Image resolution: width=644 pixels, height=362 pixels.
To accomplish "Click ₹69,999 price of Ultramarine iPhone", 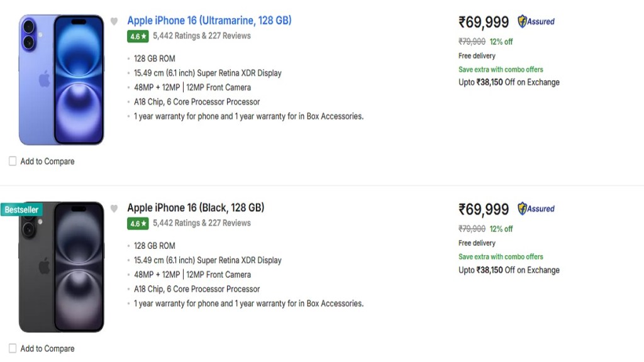I will (x=484, y=22).
